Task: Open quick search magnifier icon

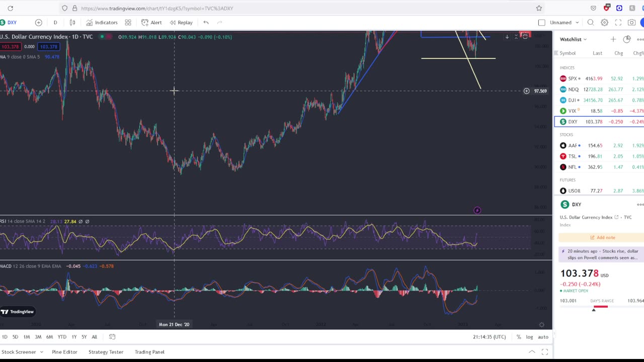Action: pyautogui.click(x=591, y=22)
